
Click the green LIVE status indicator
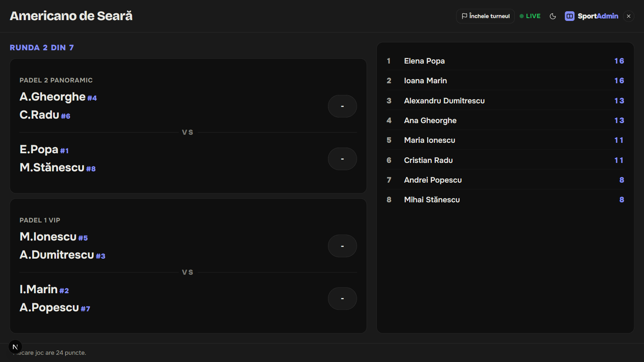(x=530, y=16)
